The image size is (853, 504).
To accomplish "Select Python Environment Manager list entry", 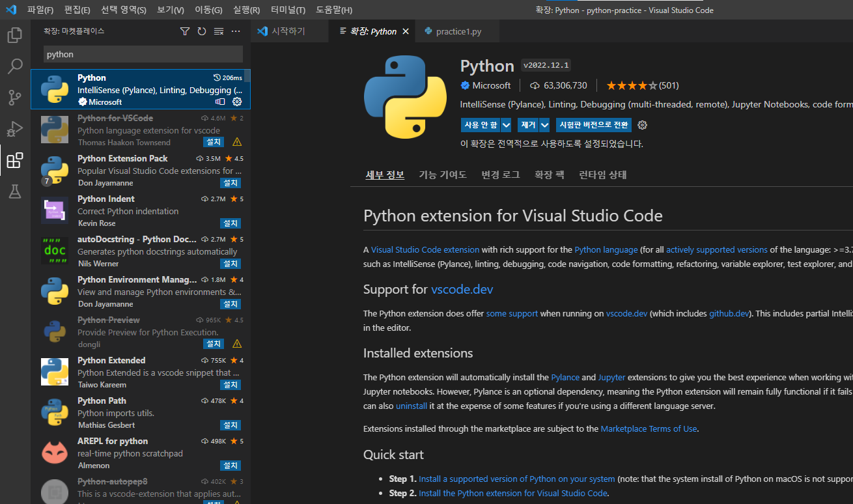I will click(x=141, y=291).
